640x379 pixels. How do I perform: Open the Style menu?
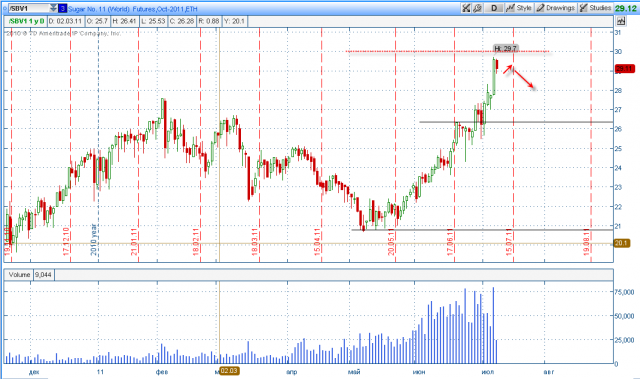[x=518, y=8]
